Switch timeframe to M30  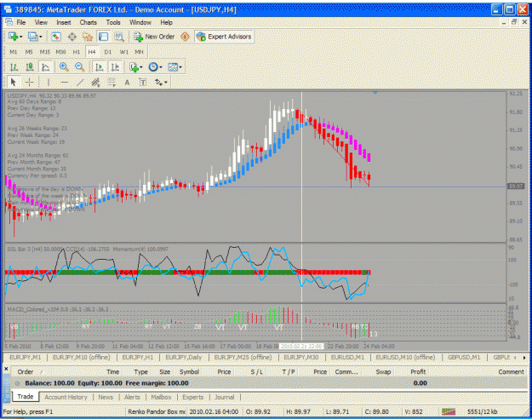[60, 52]
